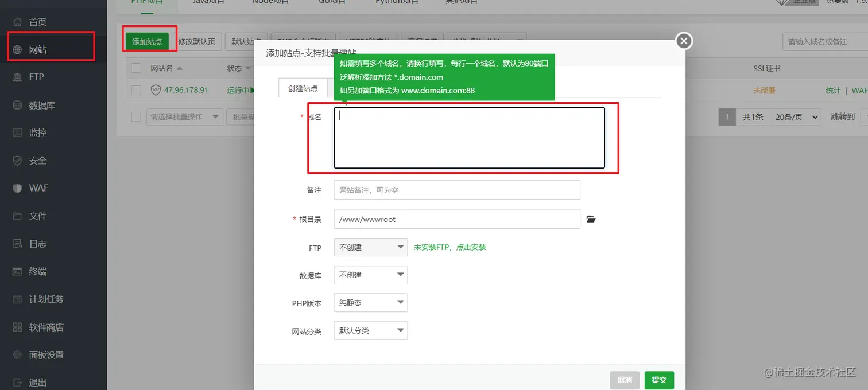Click the 备注 site note input
The height and width of the screenshot is (390, 868).
[457, 190]
